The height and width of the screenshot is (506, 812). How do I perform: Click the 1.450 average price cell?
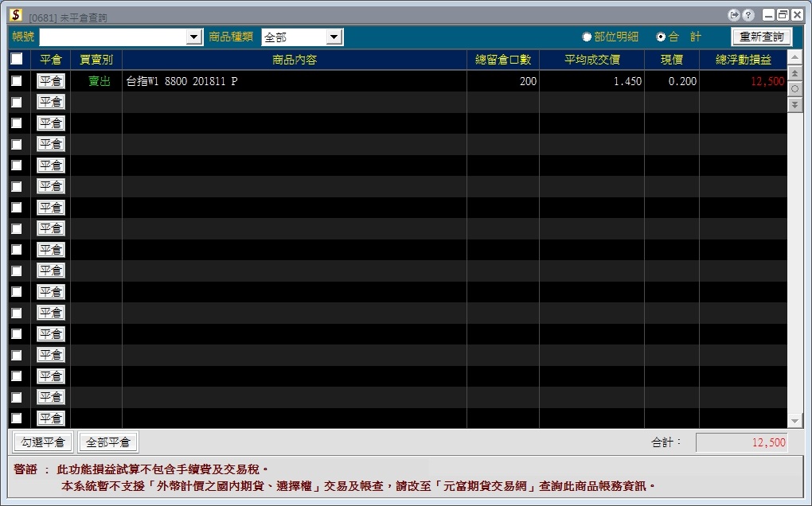click(592, 81)
